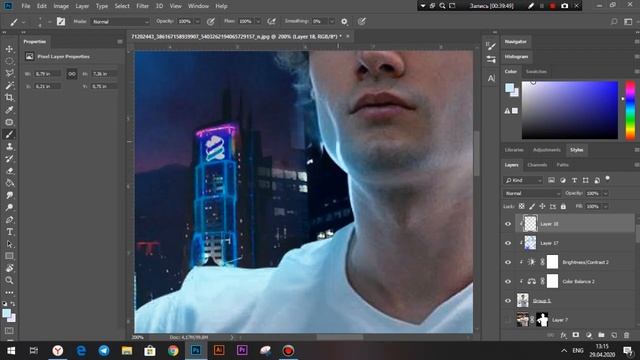Select the Brush tool in toolbar
This screenshot has width=640, height=360.
[9, 134]
